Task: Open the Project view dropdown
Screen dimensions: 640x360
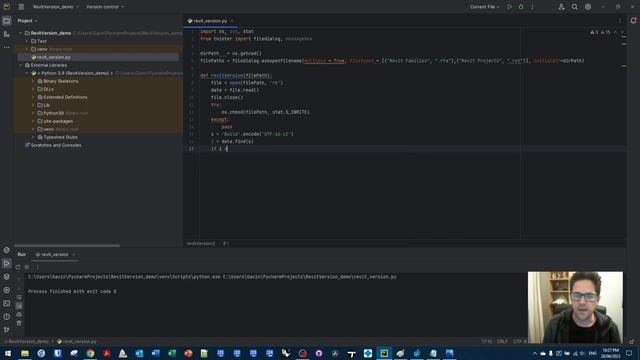Action: click(x=27, y=21)
